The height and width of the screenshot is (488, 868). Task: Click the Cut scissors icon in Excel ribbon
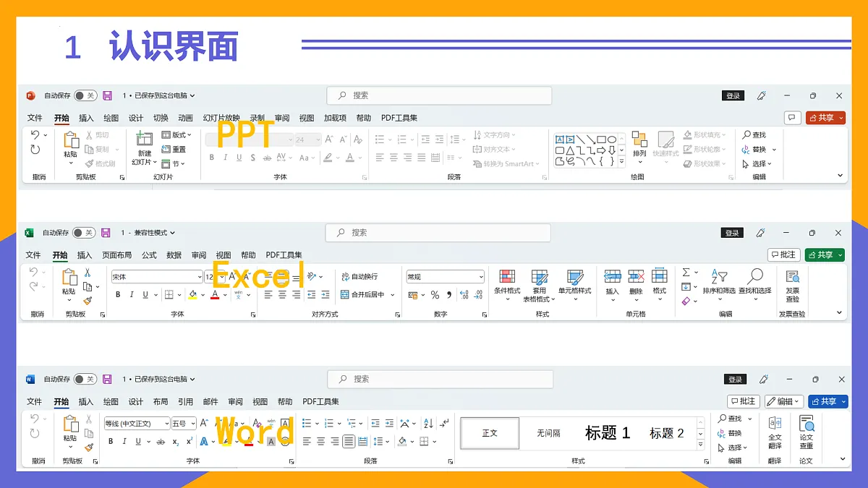click(x=87, y=273)
